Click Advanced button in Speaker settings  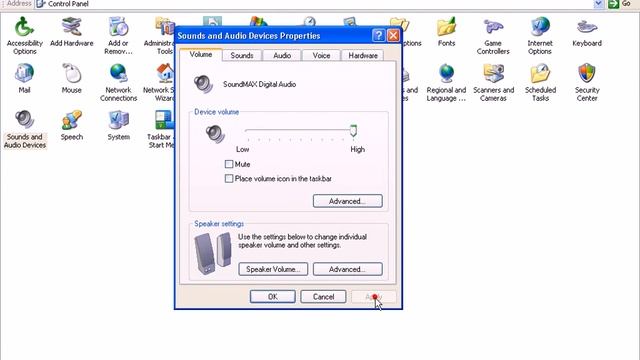point(347,269)
